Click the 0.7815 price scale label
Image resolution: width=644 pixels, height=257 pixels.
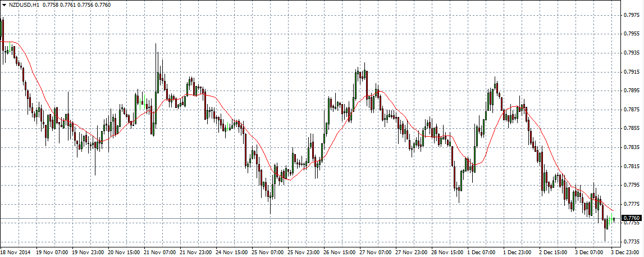point(632,166)
